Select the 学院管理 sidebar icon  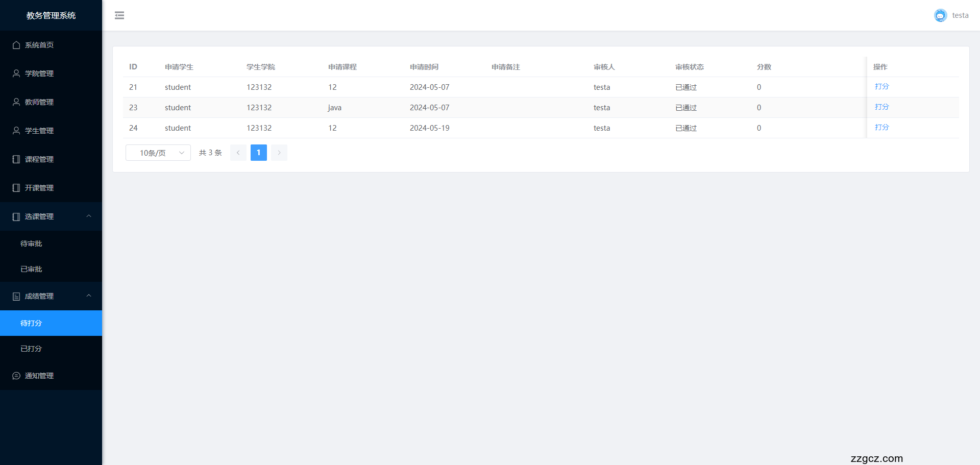[15, 74]
